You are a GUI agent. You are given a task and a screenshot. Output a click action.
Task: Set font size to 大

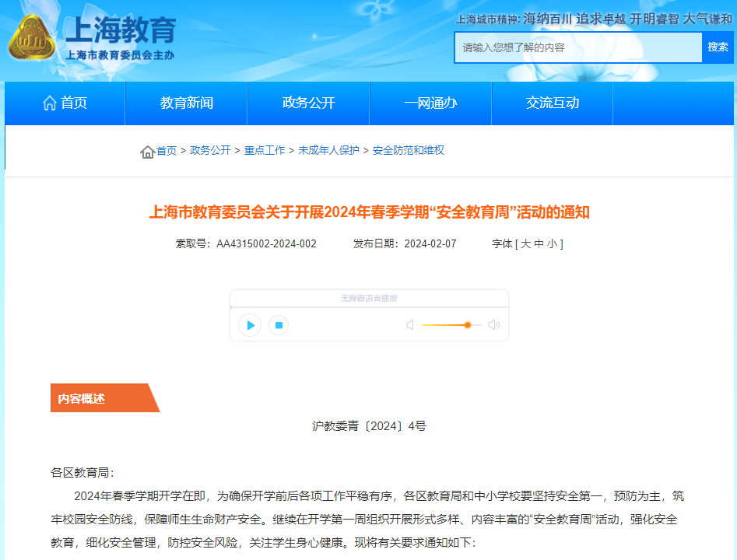pyautogui.click(x=525, y=243)
